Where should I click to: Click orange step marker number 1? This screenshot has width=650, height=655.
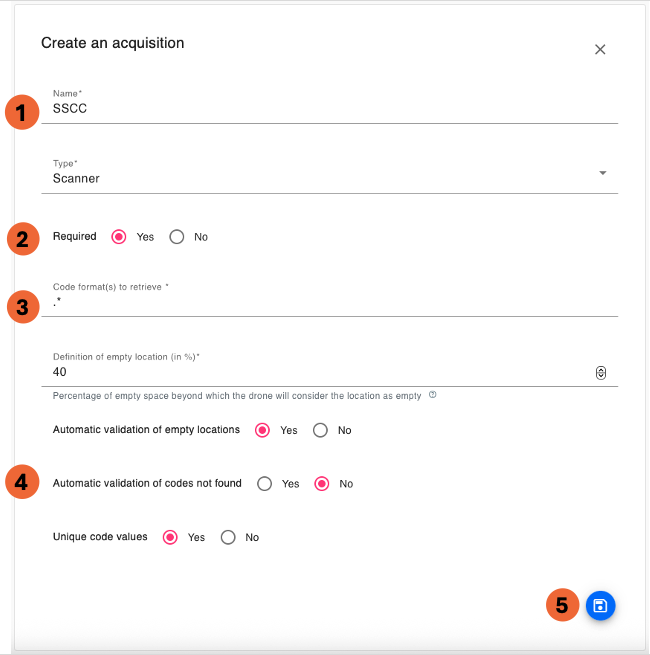(22, 111)
